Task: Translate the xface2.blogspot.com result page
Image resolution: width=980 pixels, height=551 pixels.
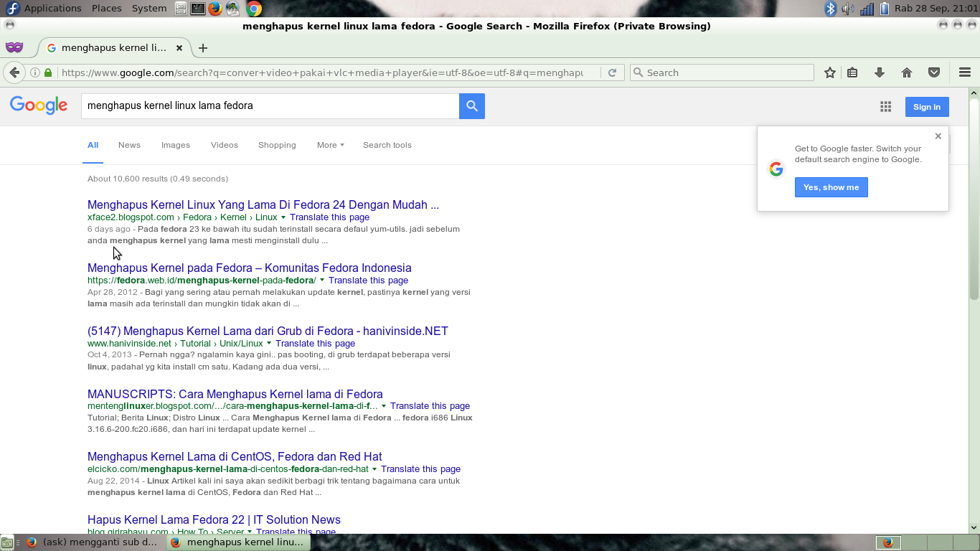Action: coord(330,217)
